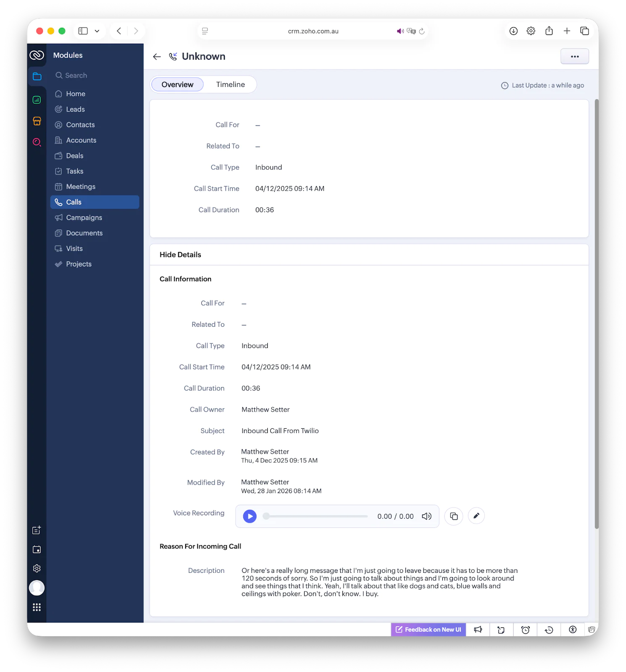This screenshot has width=626, height=672.
Task: Open the Tasks module
Action: (x=95, y=171)
